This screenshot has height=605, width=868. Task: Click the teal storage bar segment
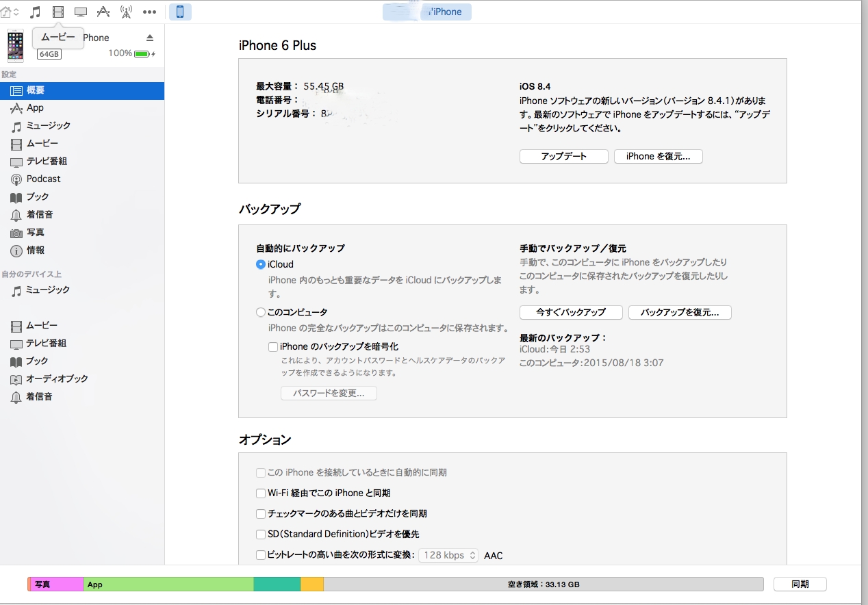click(277, 584)
